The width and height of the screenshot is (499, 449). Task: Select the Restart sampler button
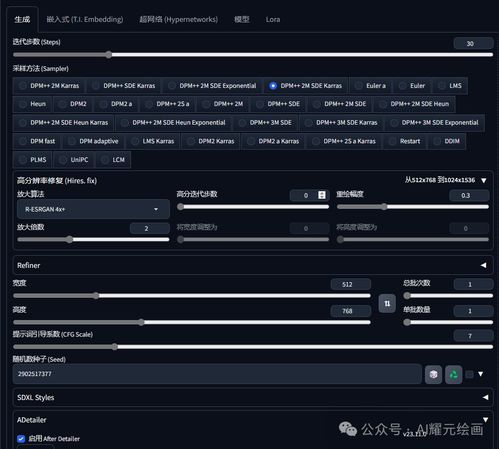pyautogui.click(x=405, y=141)
